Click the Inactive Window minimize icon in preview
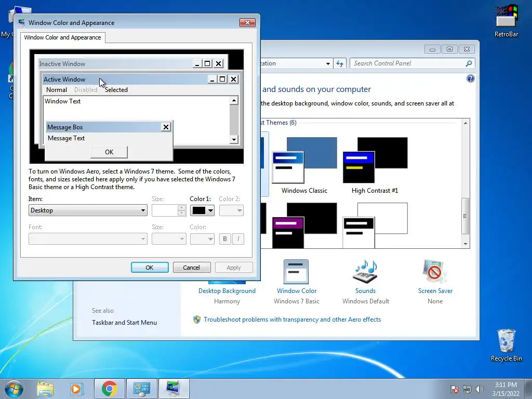The height and width of the screenshot is (399, 532). point(197,64)
